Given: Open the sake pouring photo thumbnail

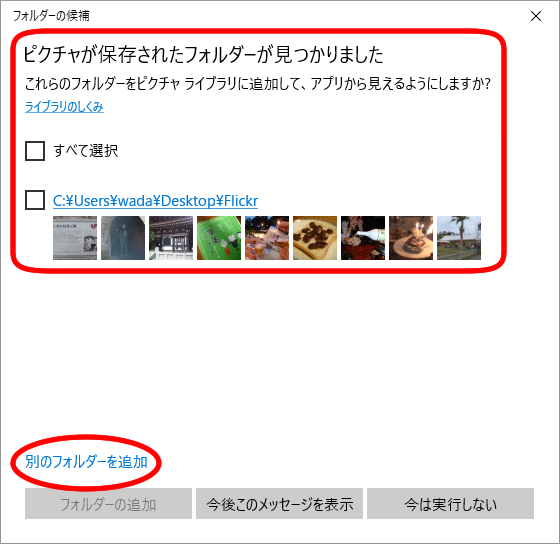Looking at the screenshot, I should coord(363,238).
